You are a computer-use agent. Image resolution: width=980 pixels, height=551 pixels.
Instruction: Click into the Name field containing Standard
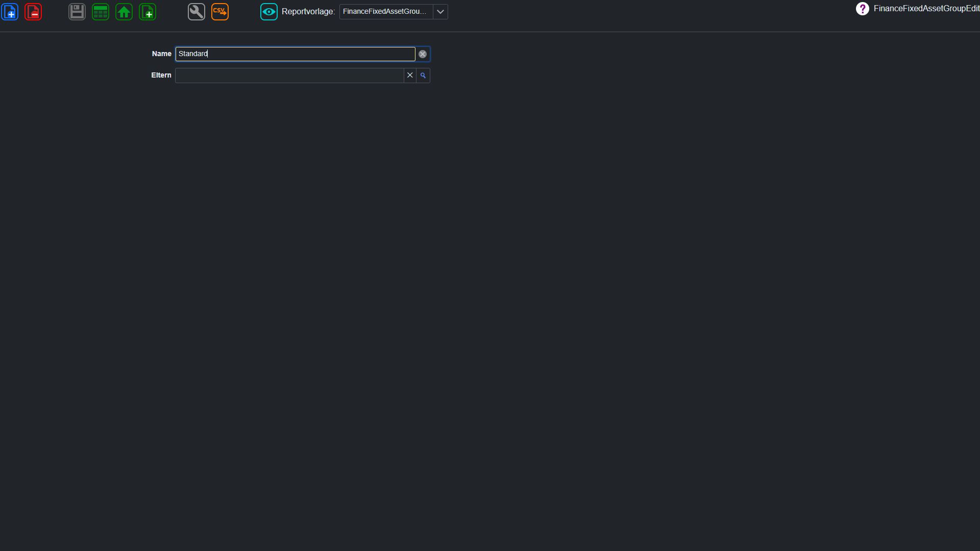pos(295,54)
